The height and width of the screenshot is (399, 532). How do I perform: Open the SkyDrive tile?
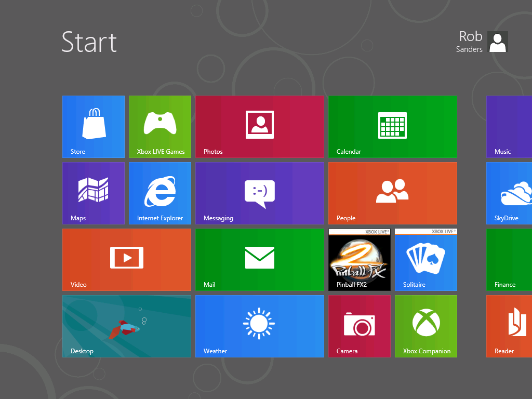tap(509, 193)
